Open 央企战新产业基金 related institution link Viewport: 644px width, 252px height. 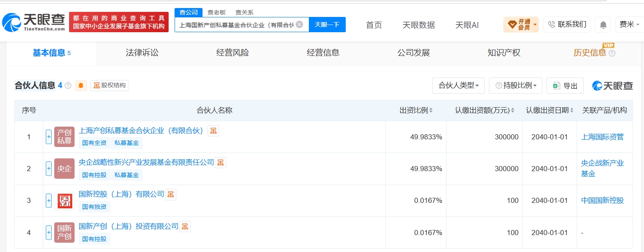point(602,169)
